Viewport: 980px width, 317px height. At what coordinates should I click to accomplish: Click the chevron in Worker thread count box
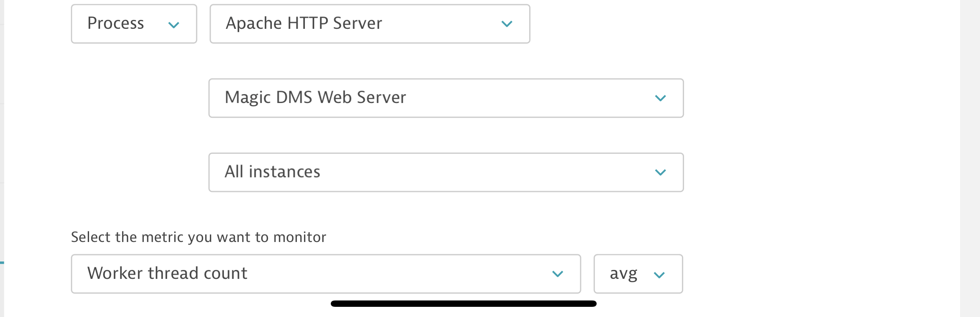pyautogui.click(x=558, y=274)
